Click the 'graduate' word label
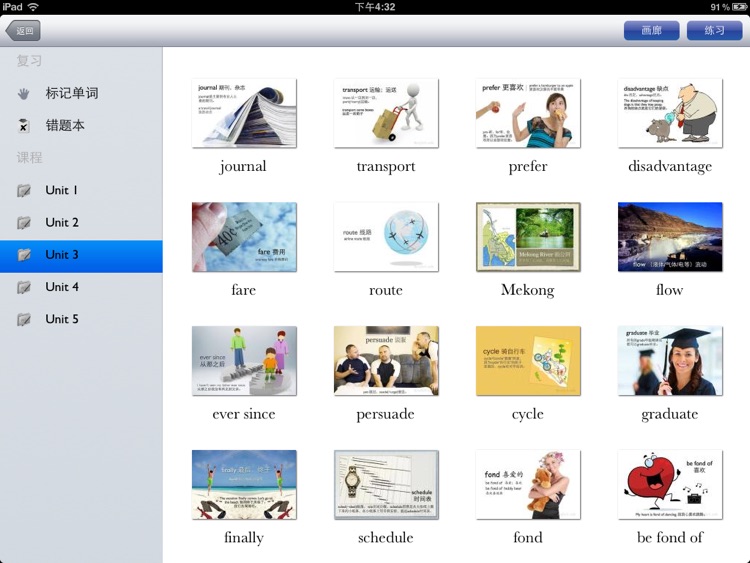750x563 pixels. tap(670, 415)
